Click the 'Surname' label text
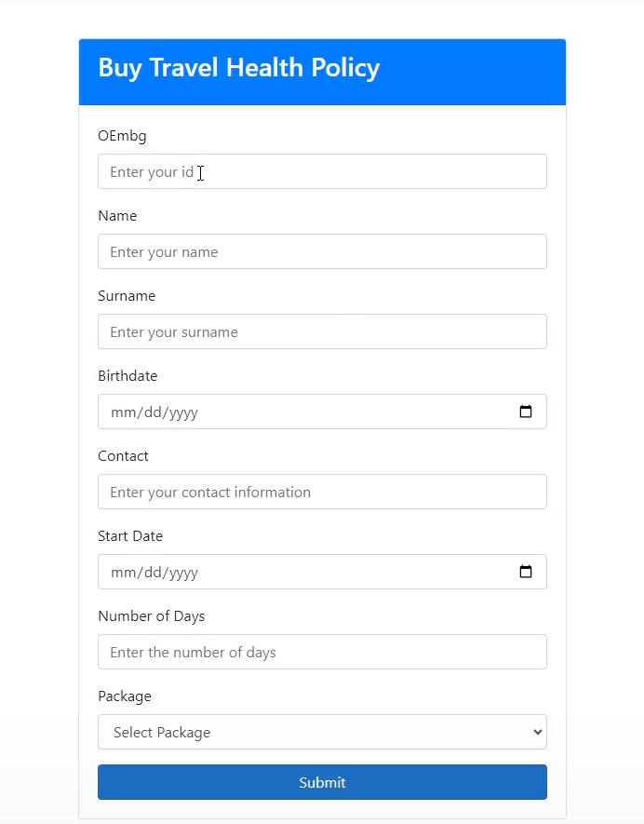 point(127,296)
